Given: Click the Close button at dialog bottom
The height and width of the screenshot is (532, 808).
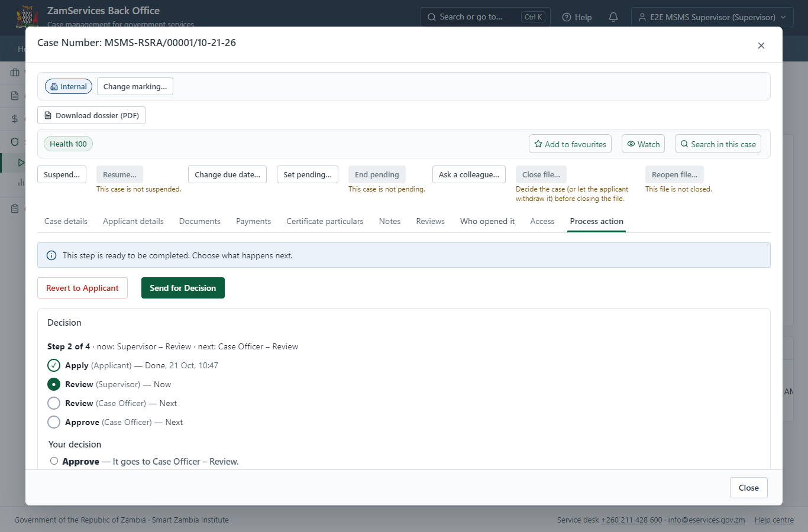Looking at the screenshot, I should tap(748, 488).
